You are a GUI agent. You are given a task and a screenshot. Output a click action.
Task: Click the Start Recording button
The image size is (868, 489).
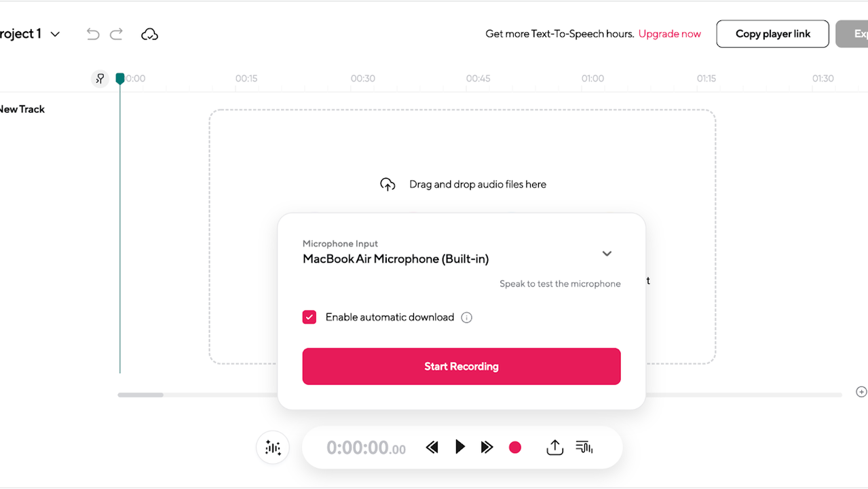[x=461, y=366]
